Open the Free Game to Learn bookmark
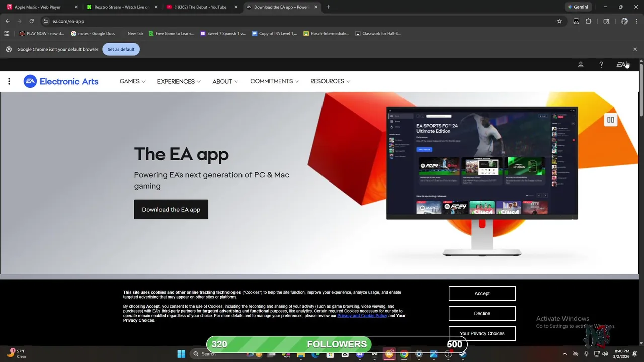The image size is (644, 362). point(171,34)
